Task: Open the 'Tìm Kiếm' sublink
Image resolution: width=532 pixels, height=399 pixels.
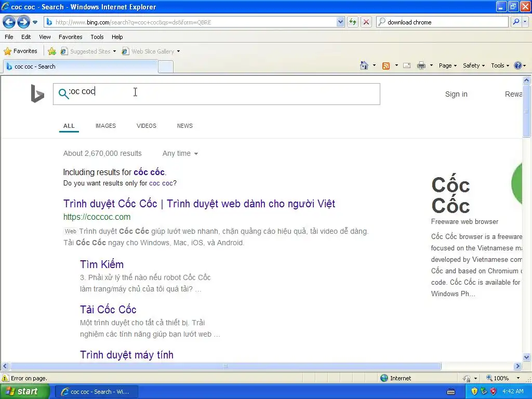Action: pos(102,264)
